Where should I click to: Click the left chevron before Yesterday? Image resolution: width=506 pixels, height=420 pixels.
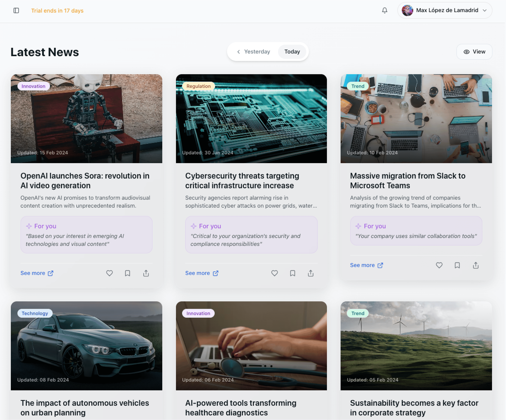pyautogui.click(x=238, y=52)
